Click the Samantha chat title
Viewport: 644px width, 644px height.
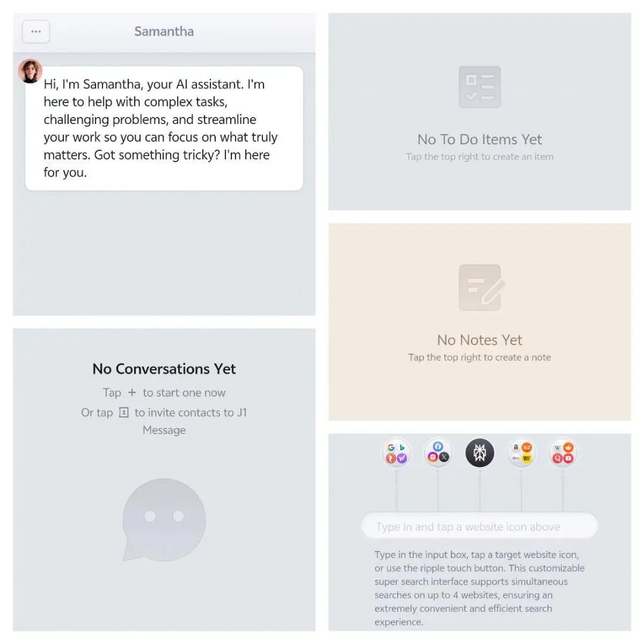coord(164,32)
